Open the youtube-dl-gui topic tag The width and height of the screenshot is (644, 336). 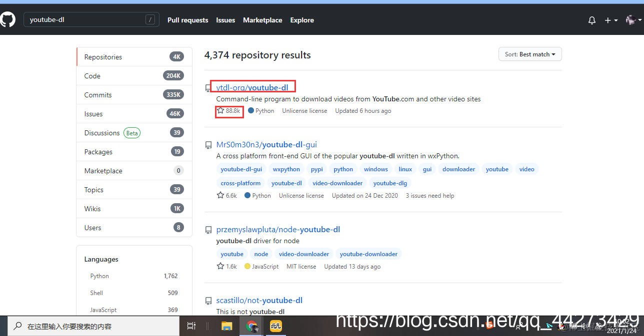(241, 169)
